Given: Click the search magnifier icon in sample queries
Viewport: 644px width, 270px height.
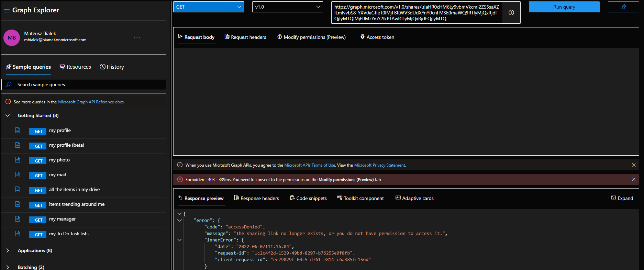Looking at the screenshot, I should (x=9, y=85).
